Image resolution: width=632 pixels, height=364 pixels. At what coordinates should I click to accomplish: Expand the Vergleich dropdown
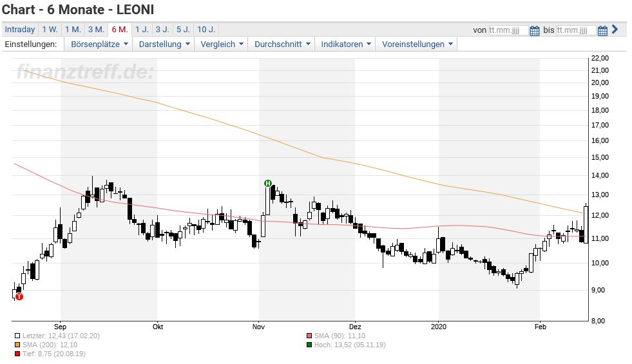[222, 44]
